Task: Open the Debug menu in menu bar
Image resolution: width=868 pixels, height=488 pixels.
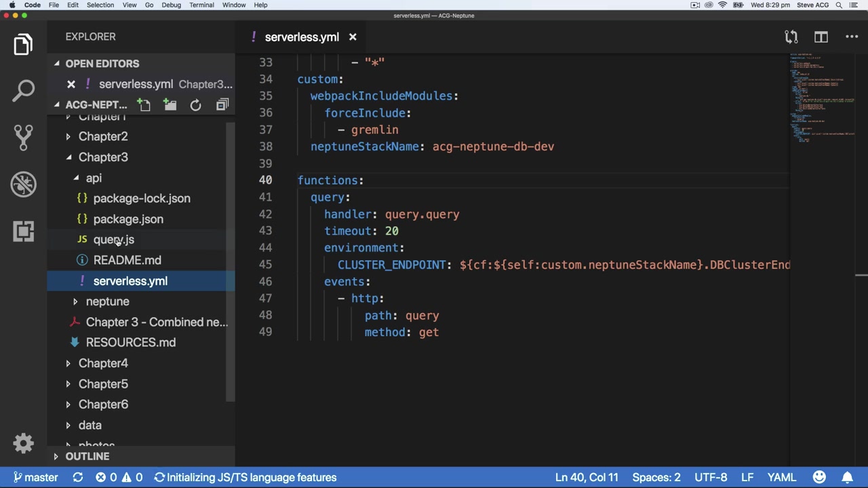Action: [171, 5]
